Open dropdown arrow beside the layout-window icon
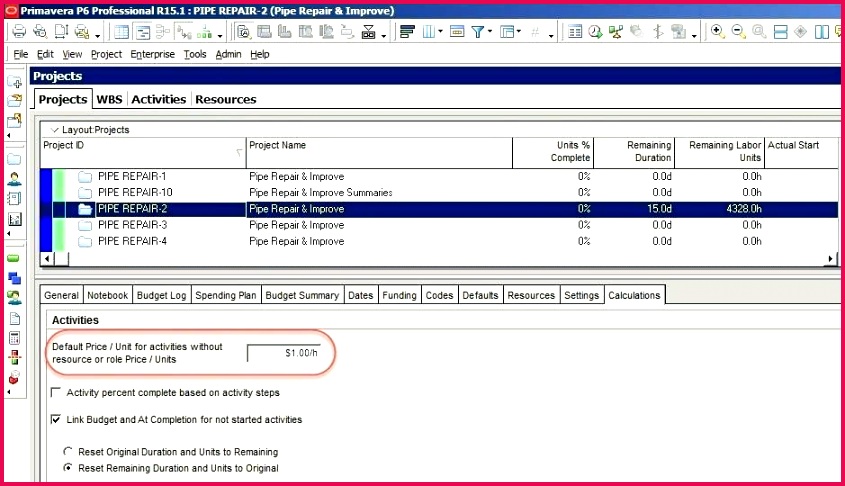The image size is (845, 486). pyautogui.click(x=519, y=32)
